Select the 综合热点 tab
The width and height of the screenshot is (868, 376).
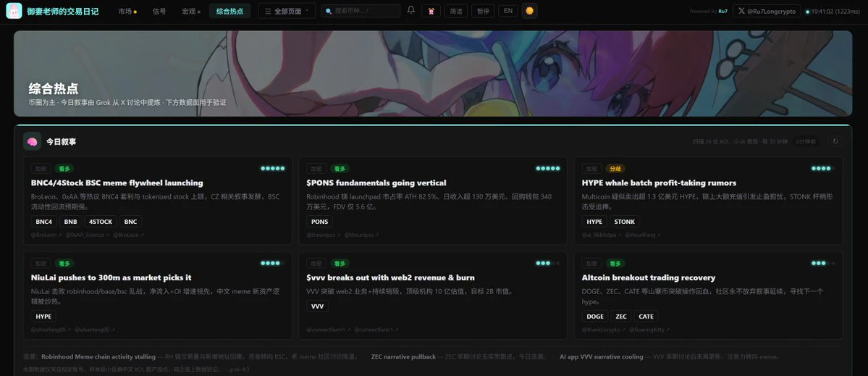coord(229,11)
